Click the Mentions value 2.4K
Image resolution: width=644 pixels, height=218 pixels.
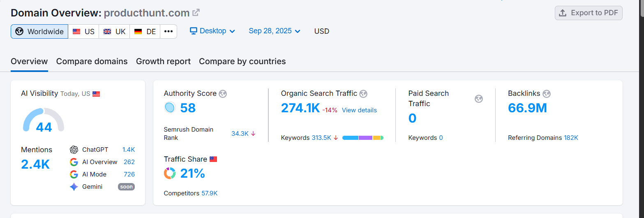click(35, 164)
